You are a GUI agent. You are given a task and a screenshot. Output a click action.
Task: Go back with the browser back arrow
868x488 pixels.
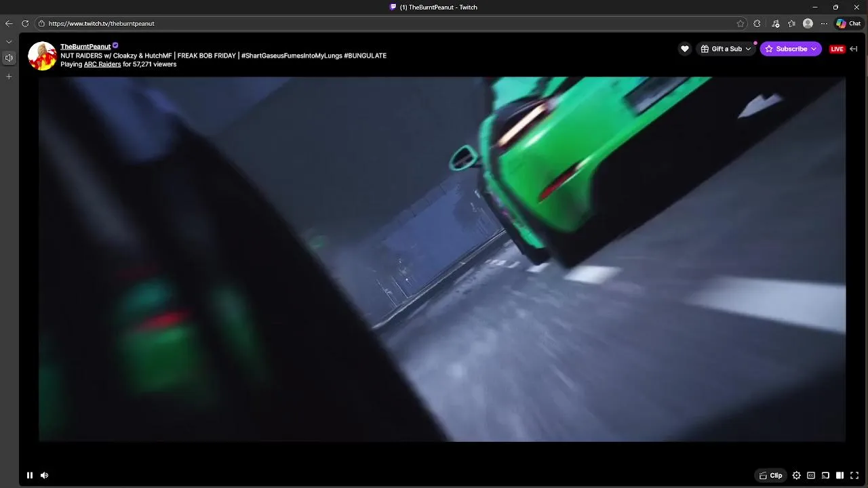[x=9, y=23]
